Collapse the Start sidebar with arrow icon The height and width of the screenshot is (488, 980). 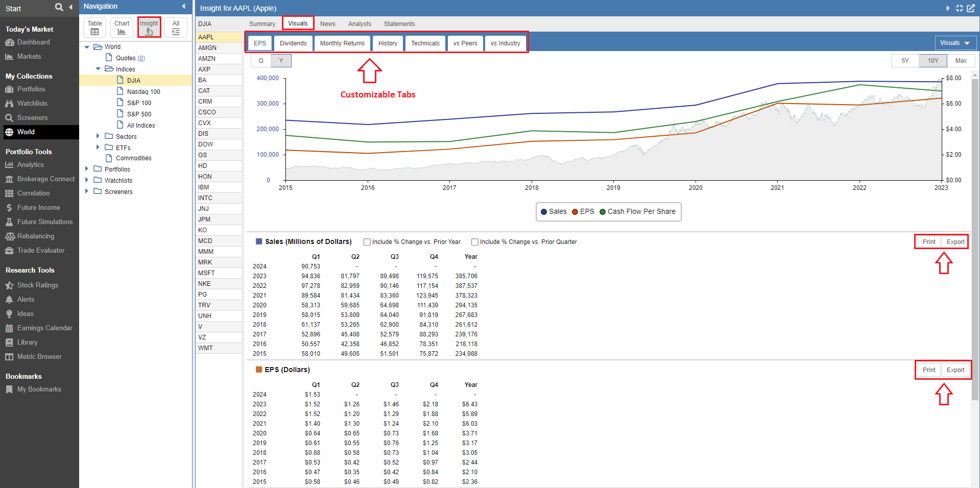click(x=70, y=7)
